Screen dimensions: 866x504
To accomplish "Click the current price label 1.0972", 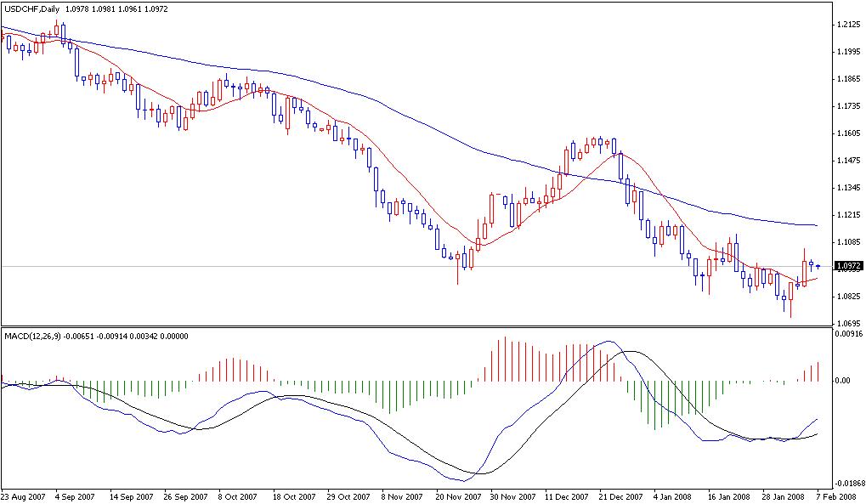I will [x=849, y=266].
